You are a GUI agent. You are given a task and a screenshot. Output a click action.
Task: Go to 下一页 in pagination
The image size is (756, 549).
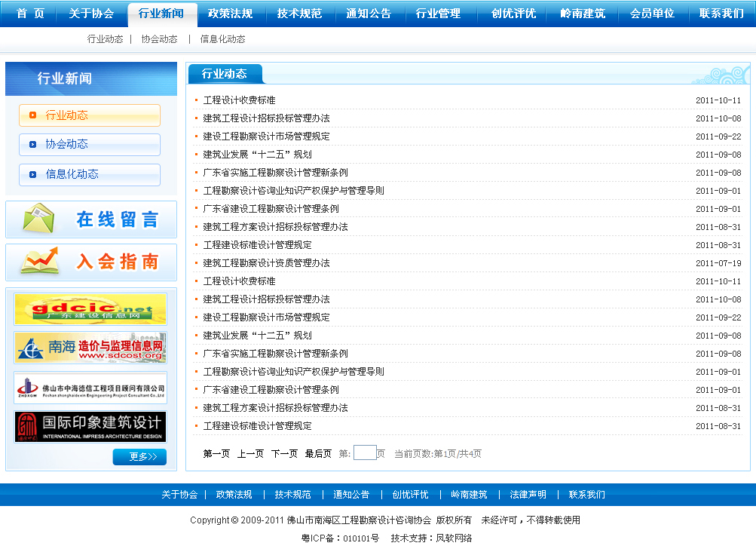[x=284, y=454]
